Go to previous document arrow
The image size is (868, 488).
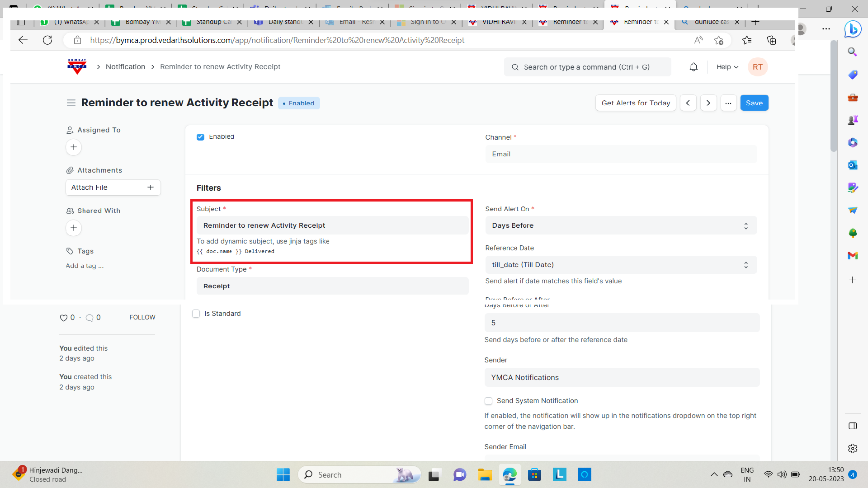point(688,103)
